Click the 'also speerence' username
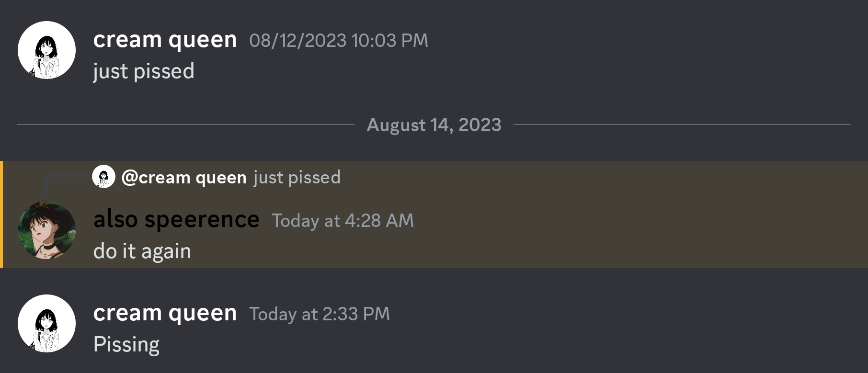 176,219
